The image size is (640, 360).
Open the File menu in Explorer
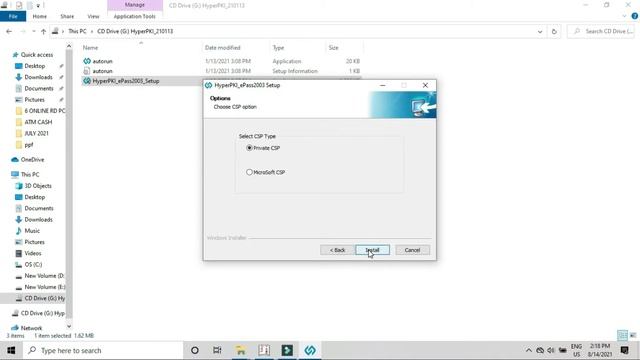click(13, 16)
